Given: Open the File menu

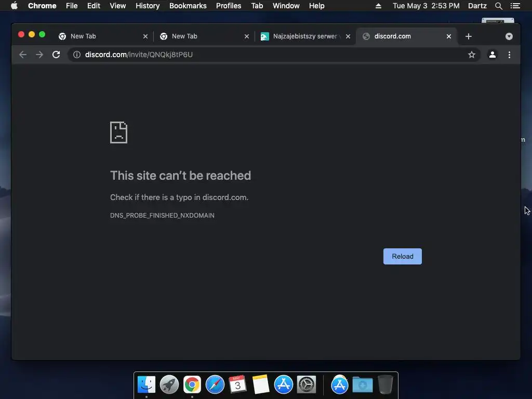Looking at the screenshot, I should (x=72, y=6).
